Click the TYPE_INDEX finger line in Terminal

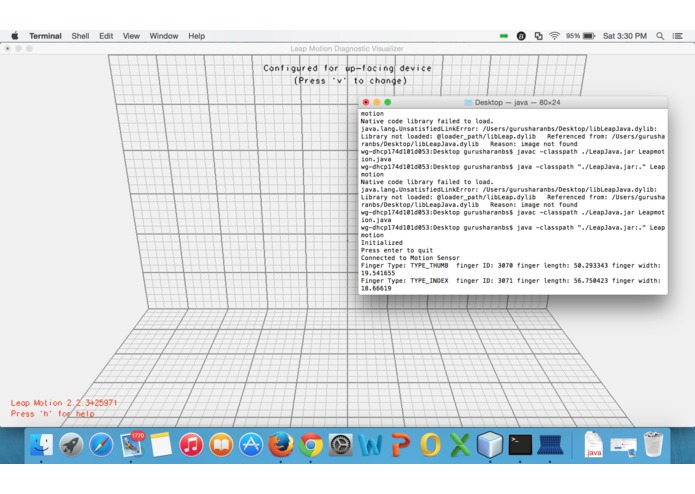coord(511,284)
